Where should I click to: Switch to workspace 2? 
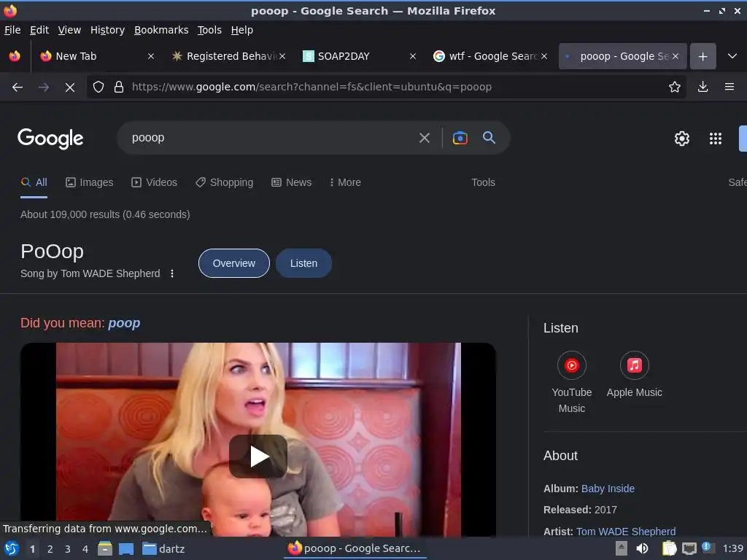[x=50, y=549]
